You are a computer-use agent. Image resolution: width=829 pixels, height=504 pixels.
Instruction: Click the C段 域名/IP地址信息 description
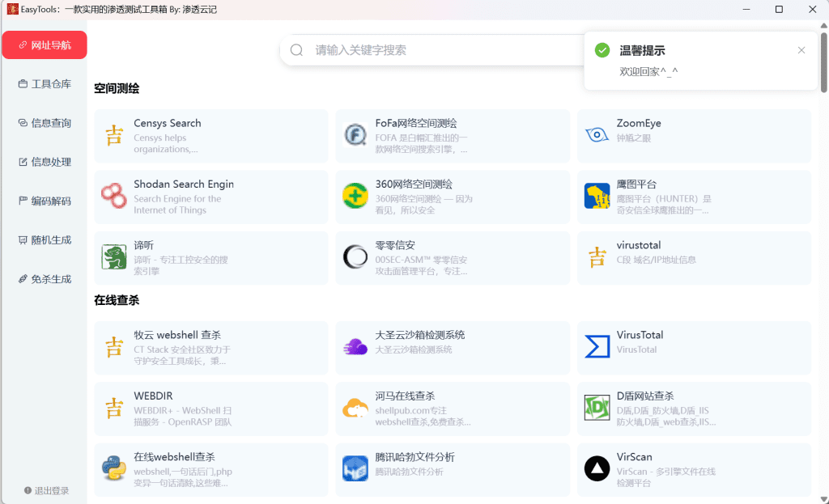(x=656, y=260)
